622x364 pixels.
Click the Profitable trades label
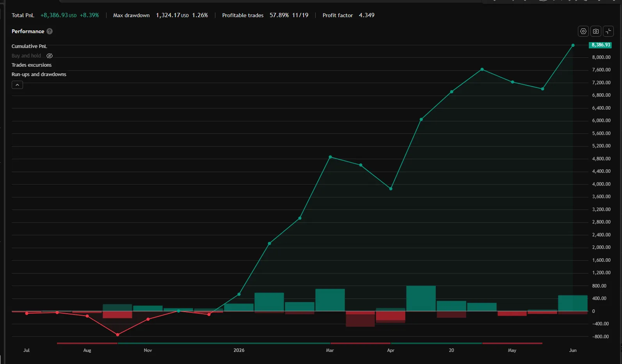pos(243,15)
